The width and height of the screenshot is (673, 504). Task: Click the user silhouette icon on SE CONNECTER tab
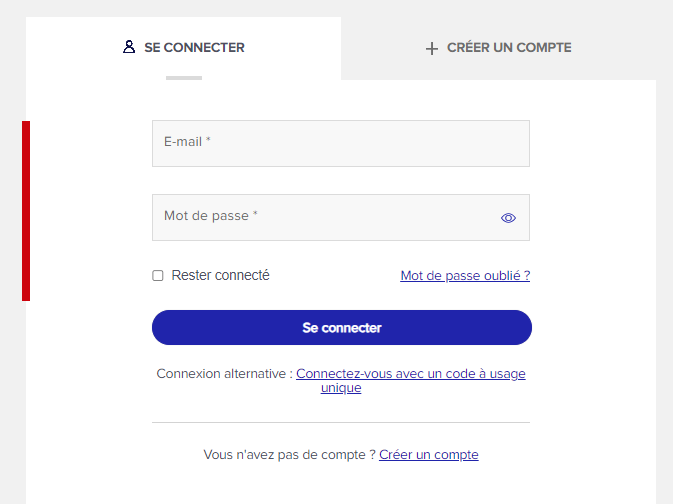129,47
